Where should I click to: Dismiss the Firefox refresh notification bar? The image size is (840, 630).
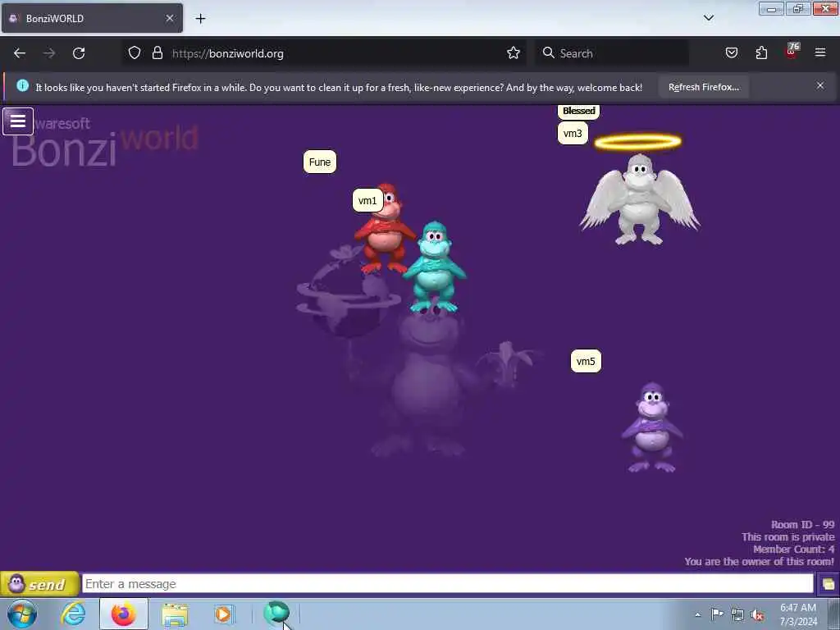820,85
